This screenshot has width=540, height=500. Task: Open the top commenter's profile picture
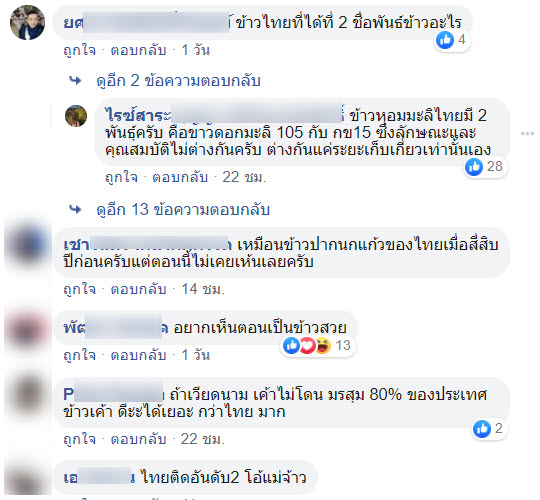click(27, 23)
